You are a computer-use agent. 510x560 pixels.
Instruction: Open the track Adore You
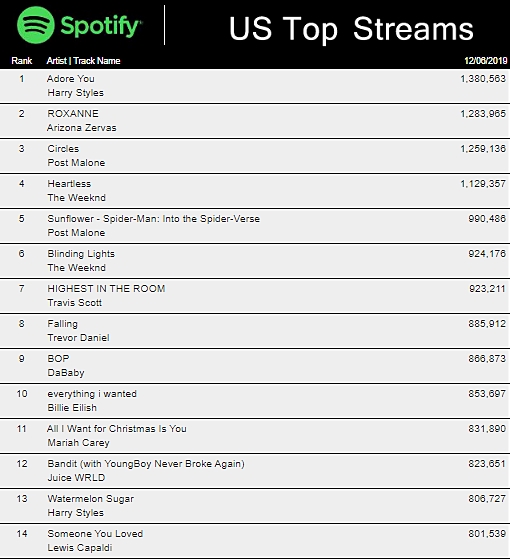(71, 79)
